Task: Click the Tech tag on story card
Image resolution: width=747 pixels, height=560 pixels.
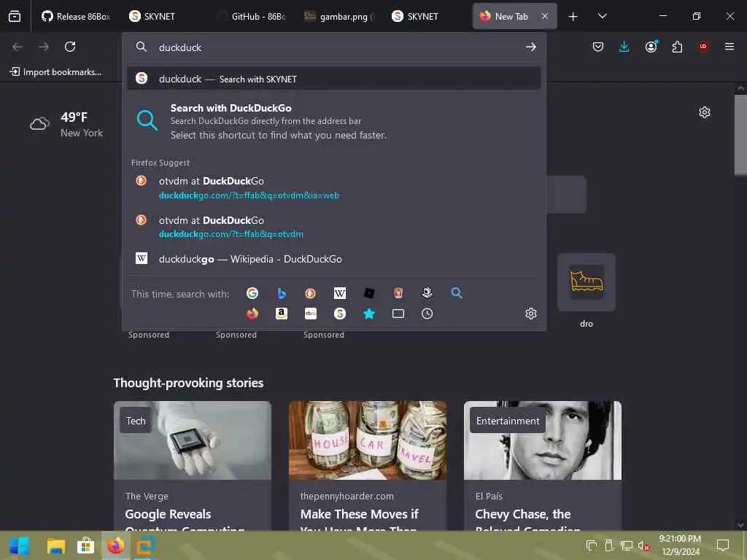Action: coord(136,421)
